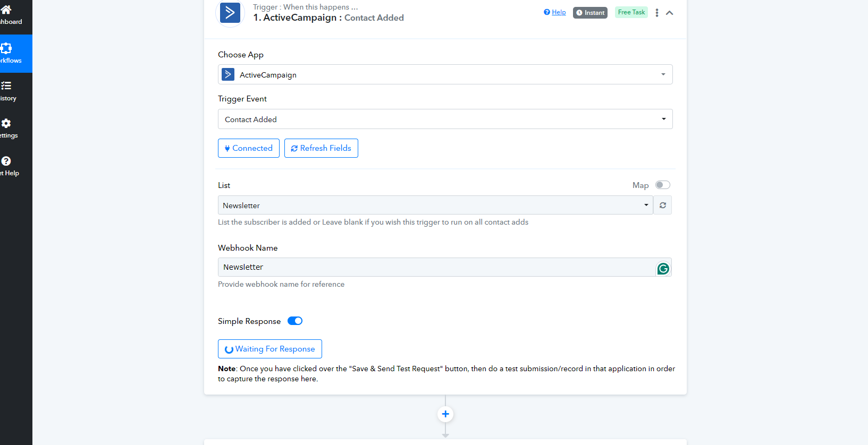Viewport: 868px width, 445px height.
Task: Click the Refresh Fields button
Action: pyautogui.click(x=321, y=148)
